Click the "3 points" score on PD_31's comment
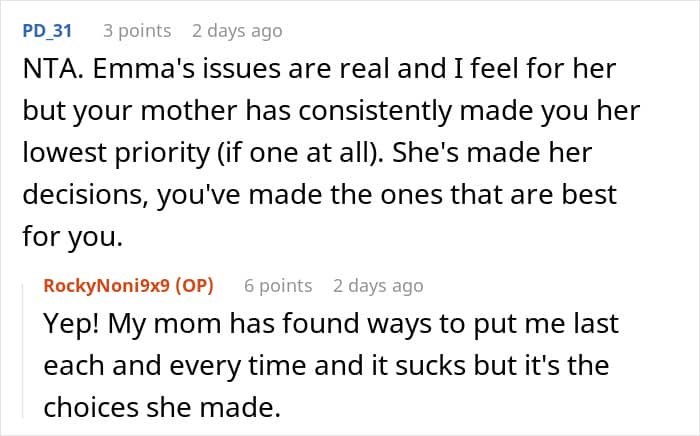The image size is (700, 436). [137, 31]
